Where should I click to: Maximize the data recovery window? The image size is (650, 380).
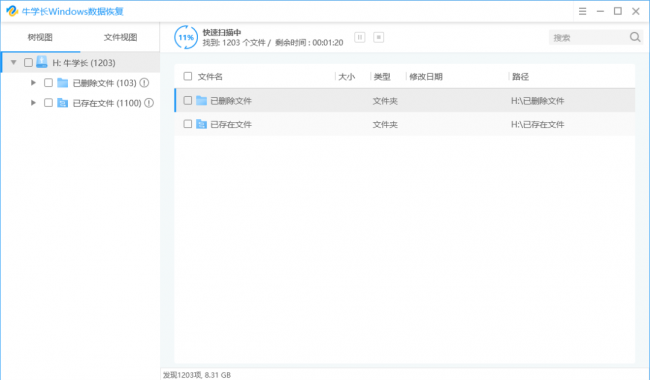(x=618, y=11)
